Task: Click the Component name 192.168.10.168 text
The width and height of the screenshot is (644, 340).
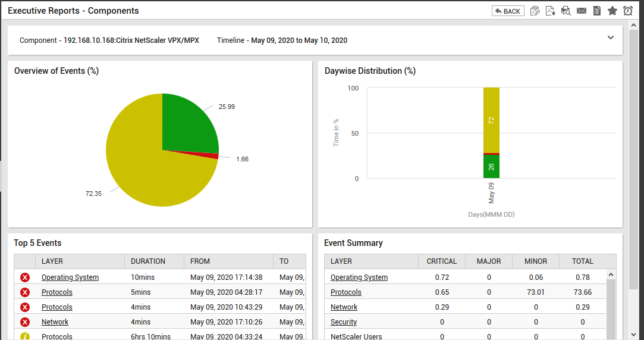Action: (131, 40)
